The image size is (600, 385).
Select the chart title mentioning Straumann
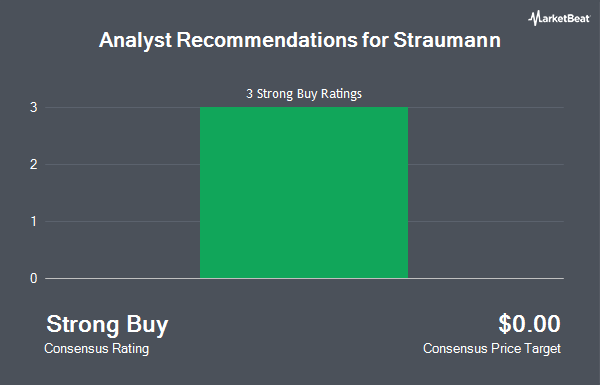click(300, 40)
